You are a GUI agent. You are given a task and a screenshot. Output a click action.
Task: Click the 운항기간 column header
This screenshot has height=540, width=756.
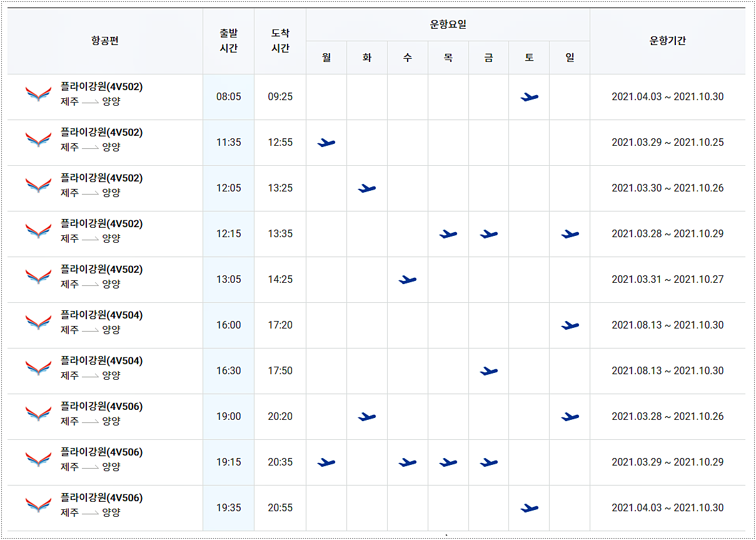point(668,41)
